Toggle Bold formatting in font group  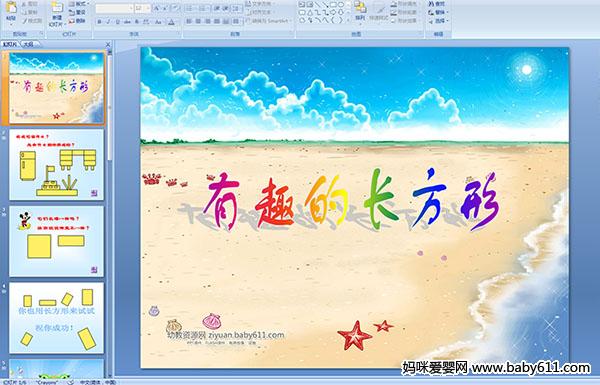click(99, 22)
